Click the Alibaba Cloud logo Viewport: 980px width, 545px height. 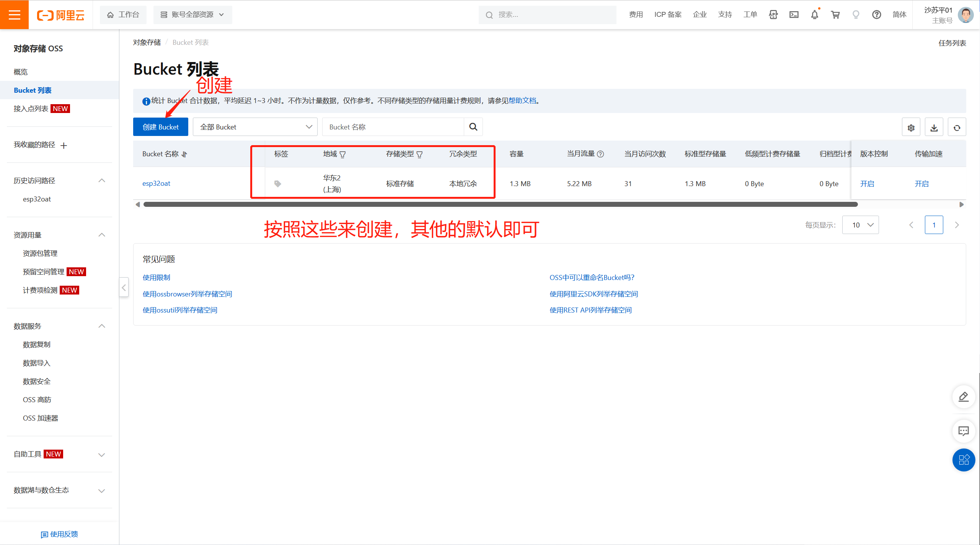(60, 15)
